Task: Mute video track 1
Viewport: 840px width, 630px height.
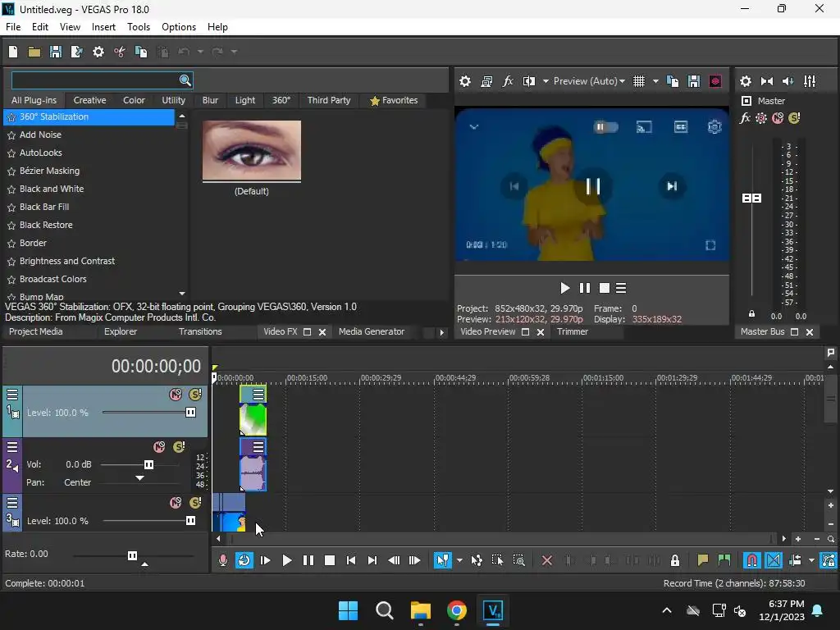Action: tap(176, 395)
